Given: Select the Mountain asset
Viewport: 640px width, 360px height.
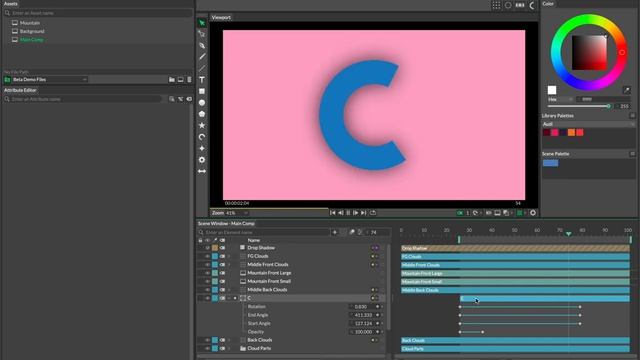Looking at the screenshot, I should tap(30, 23).
